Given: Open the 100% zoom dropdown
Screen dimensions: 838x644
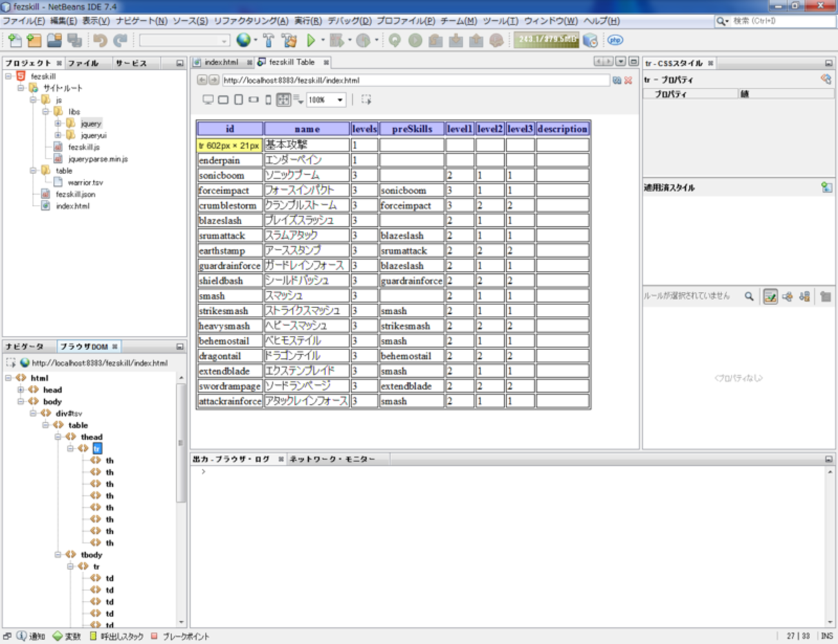Looking at the screenshot, I should (x=340, y=100).
